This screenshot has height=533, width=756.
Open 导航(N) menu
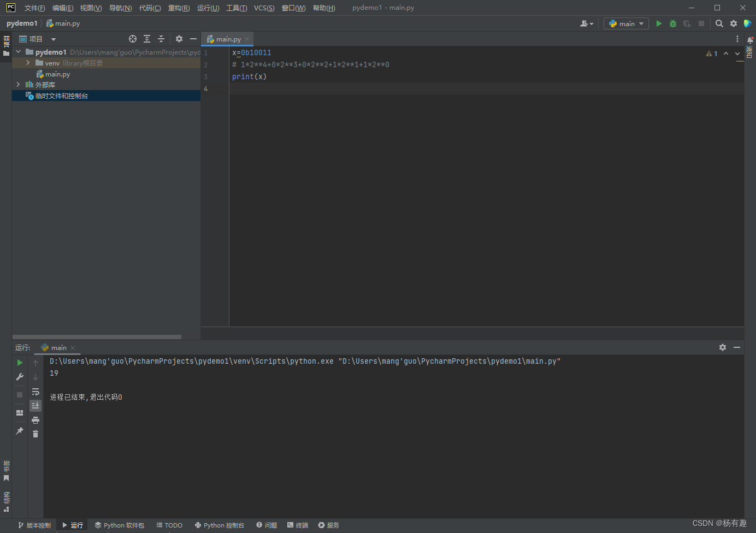click(120, 8)
